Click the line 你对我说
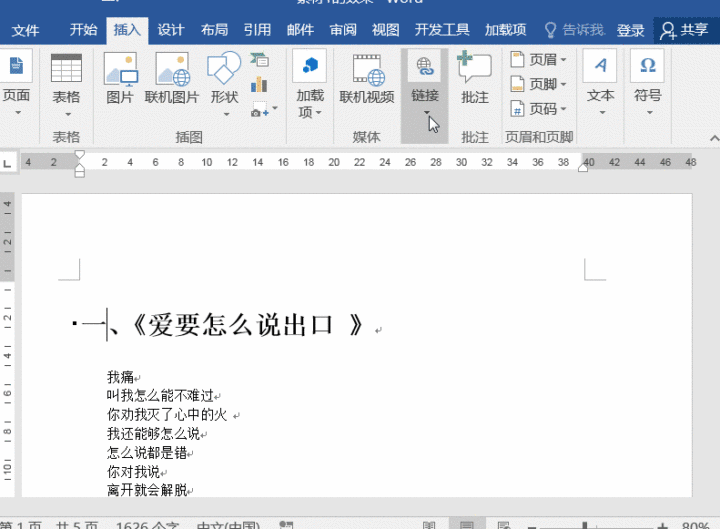 [x=134, y=472]
